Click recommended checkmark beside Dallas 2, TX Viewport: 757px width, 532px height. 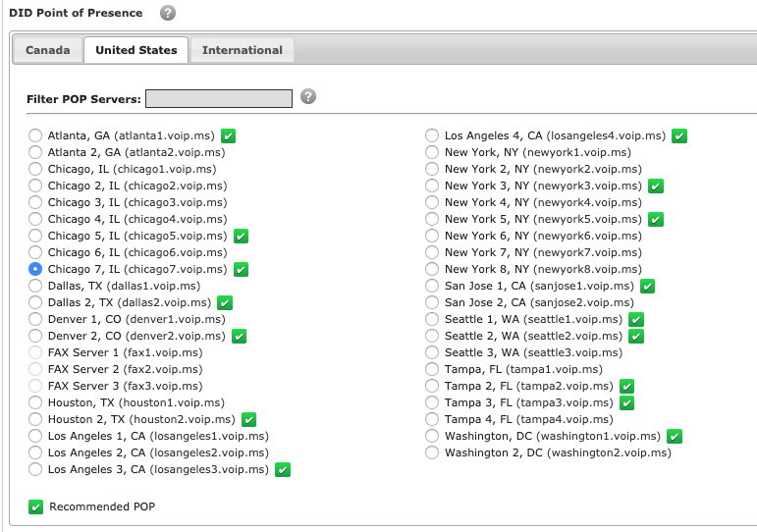point(225,302)
